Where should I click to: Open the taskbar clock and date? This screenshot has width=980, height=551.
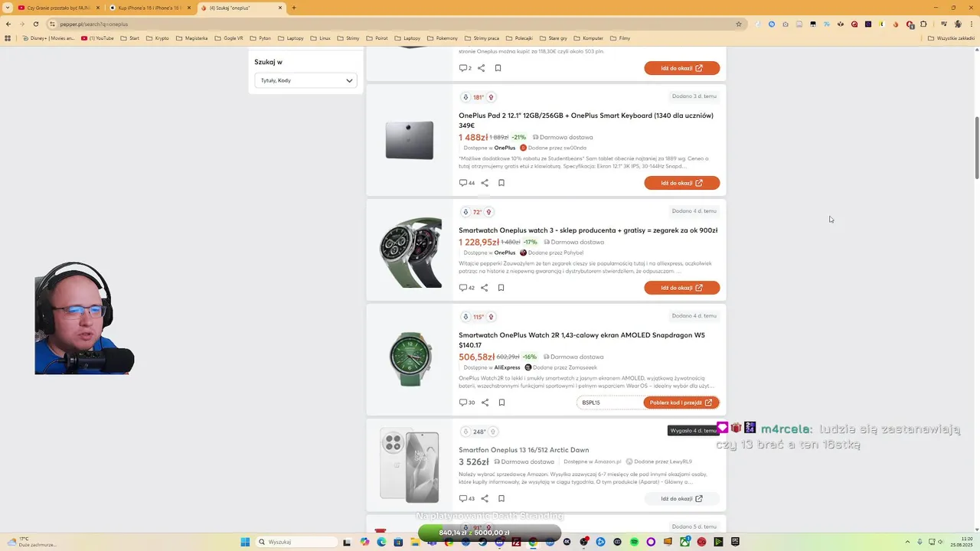click(x=961, y=542)
